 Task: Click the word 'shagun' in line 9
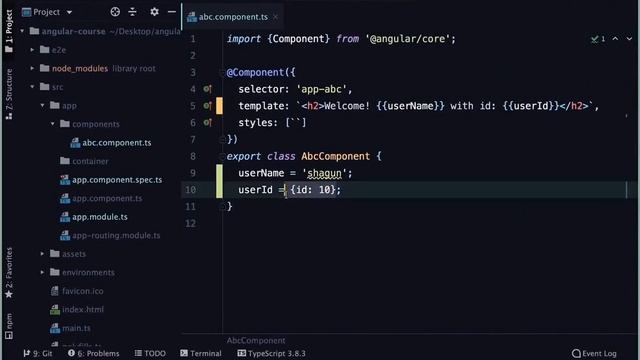324,173
